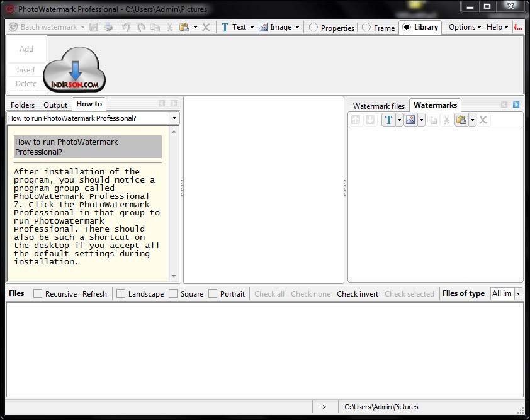Click the library Add button

coord(26,49)
